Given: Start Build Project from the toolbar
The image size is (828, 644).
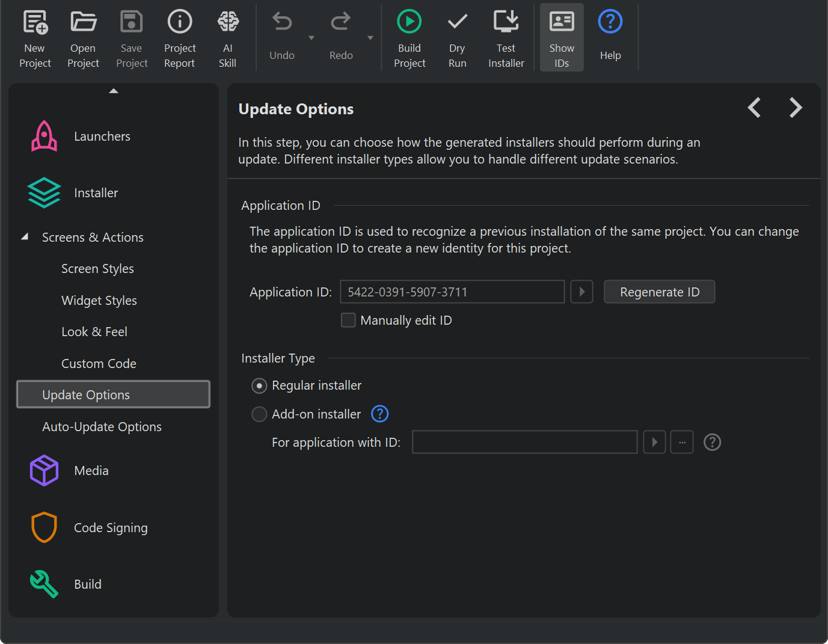Looking at the screenshot, I should tap(409, 37).
